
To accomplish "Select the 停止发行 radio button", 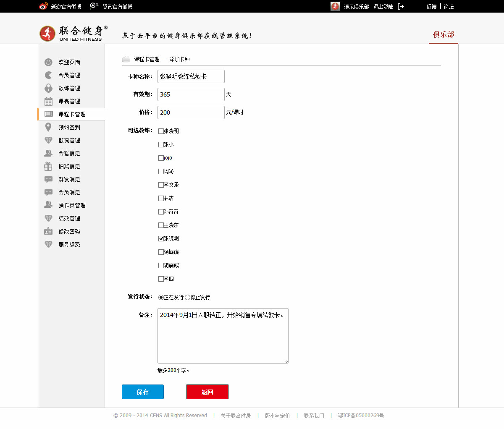I will [187, 297].
